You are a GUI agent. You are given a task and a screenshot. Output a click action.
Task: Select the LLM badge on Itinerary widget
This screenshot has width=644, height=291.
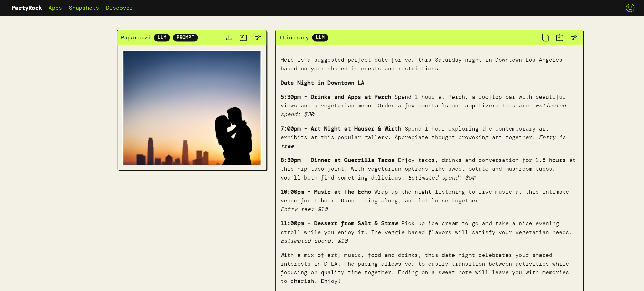coord(320,38)
